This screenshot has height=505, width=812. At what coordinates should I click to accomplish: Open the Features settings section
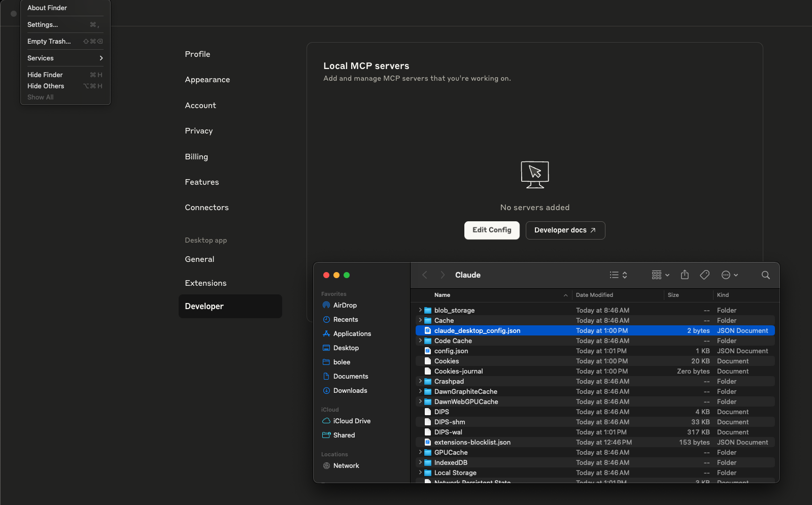202,182
